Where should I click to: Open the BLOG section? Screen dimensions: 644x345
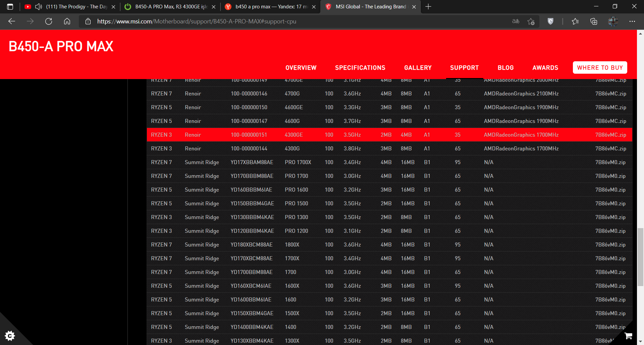click(x=506, y=68)
